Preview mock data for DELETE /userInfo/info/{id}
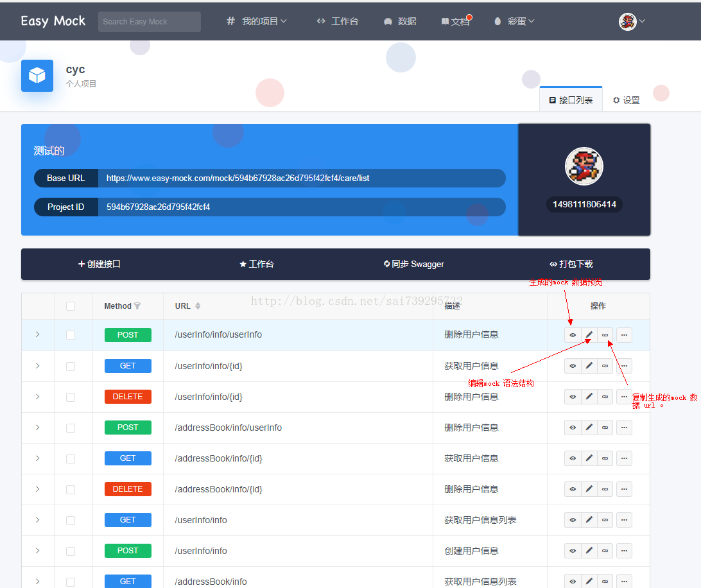Image resolution: width=701 pixels, height=588 pixels. pos(572,397)
